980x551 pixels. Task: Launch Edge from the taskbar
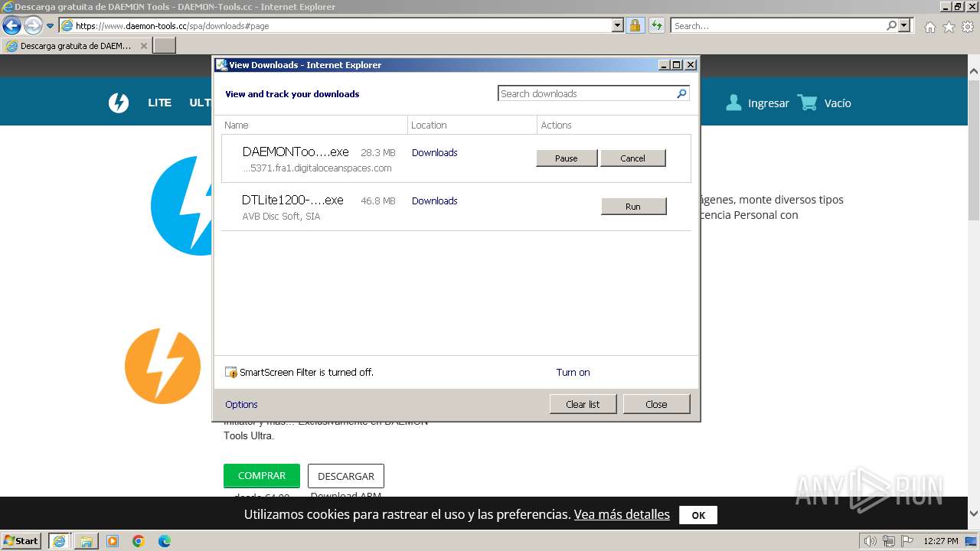(x=164, y=541)
